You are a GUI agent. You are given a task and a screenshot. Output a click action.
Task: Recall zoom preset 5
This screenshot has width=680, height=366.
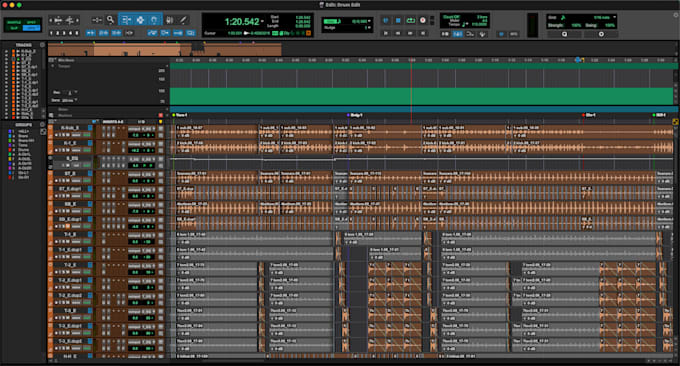(77, 33)
